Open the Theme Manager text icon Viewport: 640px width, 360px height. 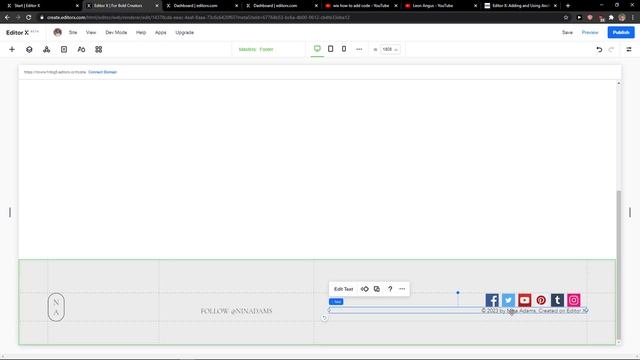pyautogui.click(x=81, y=49)
